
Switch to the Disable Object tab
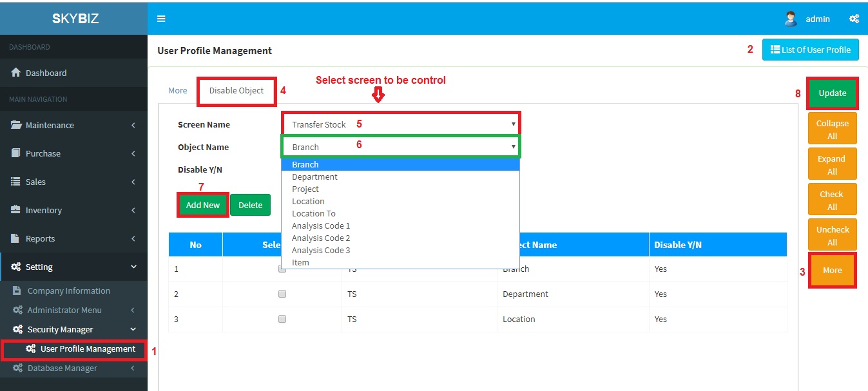pos(236,91)
